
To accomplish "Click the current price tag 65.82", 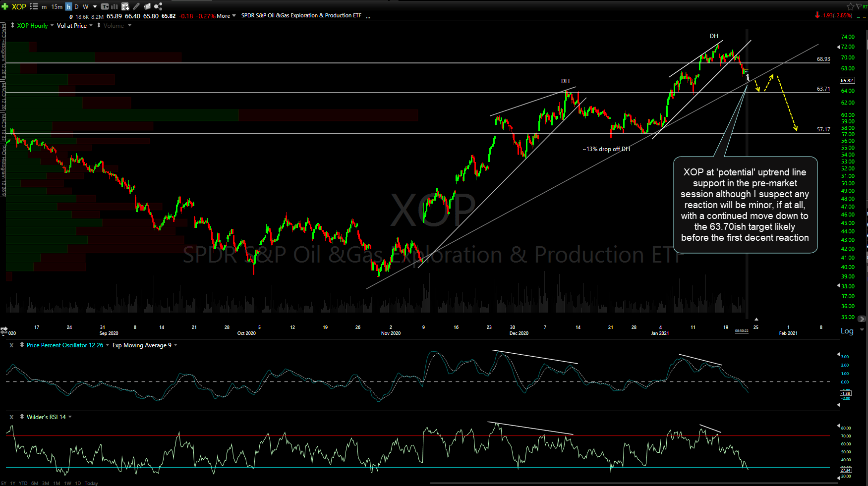I will click(847, 80).
